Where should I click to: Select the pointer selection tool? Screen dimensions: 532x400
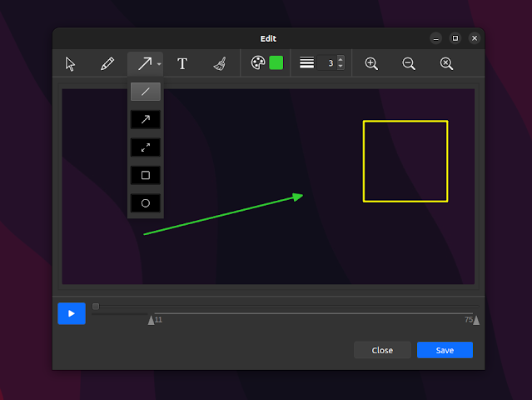[71, 63]
